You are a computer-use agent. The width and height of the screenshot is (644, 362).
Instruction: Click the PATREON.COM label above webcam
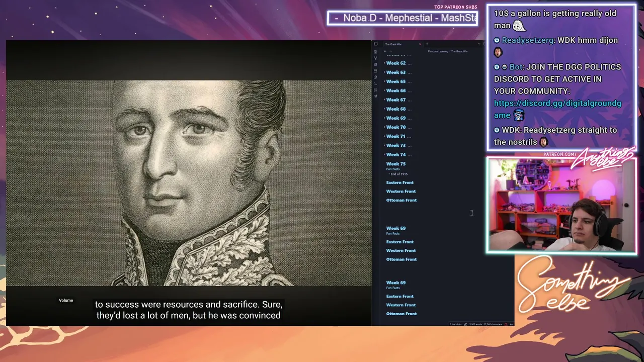coord(560,154)
